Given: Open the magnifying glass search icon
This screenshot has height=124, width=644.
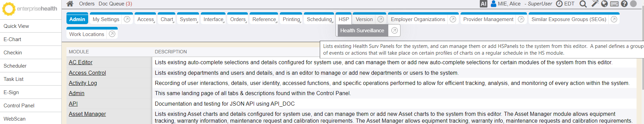Looking at the screenshot, I should coord(583,4).
